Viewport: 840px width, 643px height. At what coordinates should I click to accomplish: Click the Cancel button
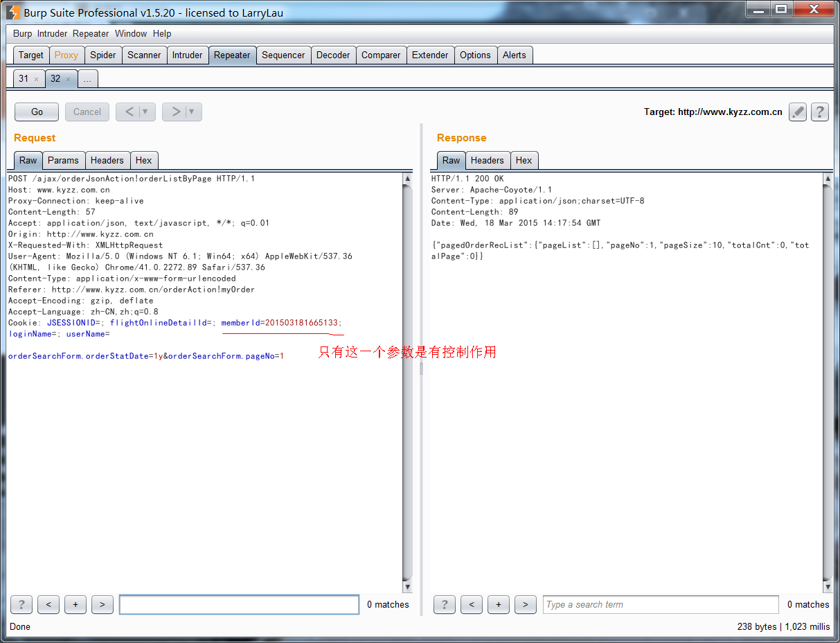pyautogui.click(x=87, y=112)
